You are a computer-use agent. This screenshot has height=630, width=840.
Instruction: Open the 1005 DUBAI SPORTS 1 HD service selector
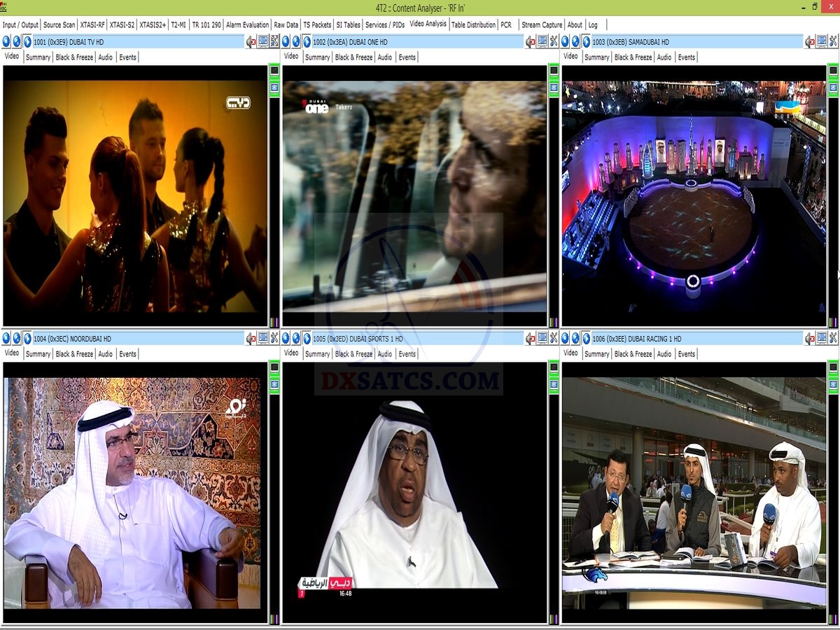click(418, 339)
